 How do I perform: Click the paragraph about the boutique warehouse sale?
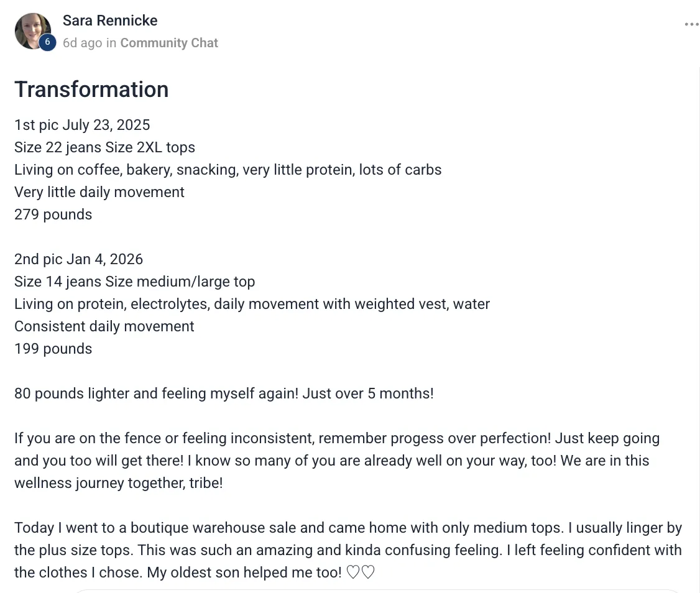348,550
